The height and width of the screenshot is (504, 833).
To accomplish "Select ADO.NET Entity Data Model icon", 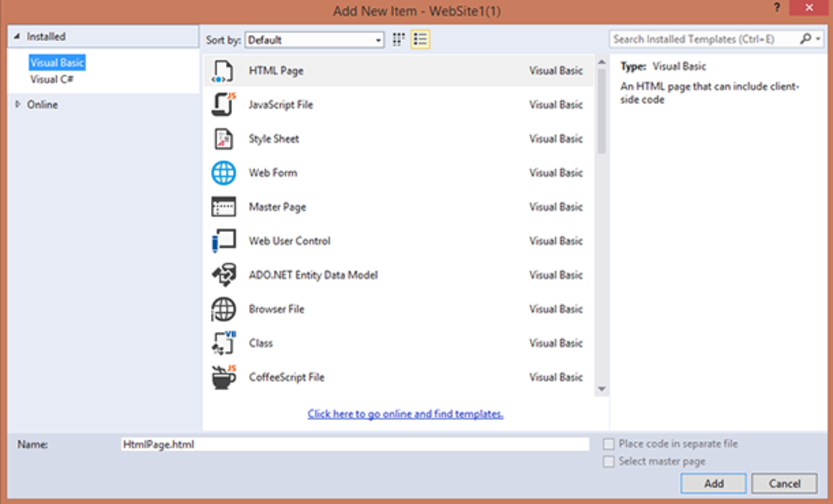I will click(223, 276).
